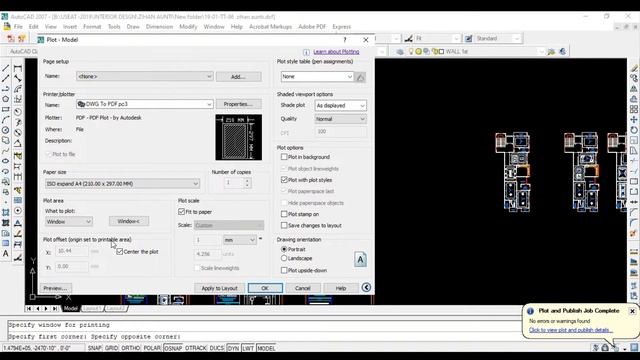Open the Shade plot dropdown
This screenshot has width=640, height=360.
coord(340,105)
